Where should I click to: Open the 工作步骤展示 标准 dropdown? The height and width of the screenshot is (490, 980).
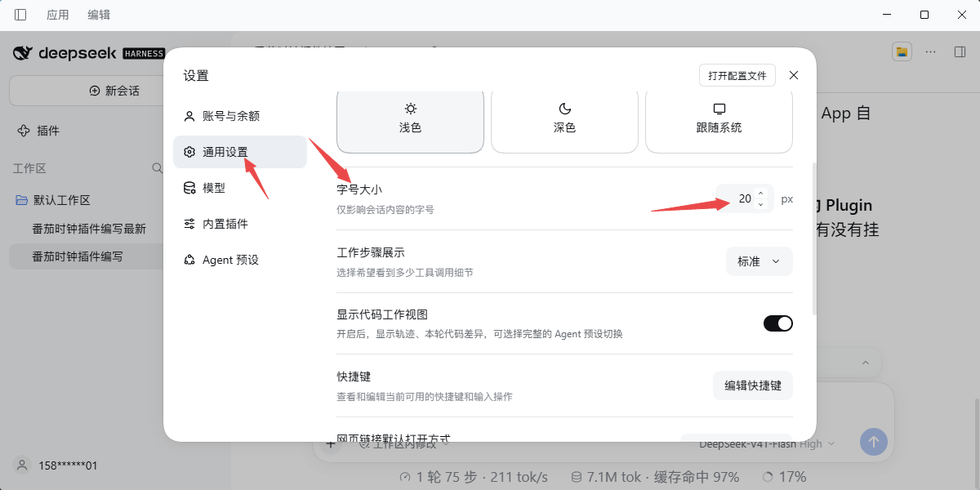click(x=759, y=261)
